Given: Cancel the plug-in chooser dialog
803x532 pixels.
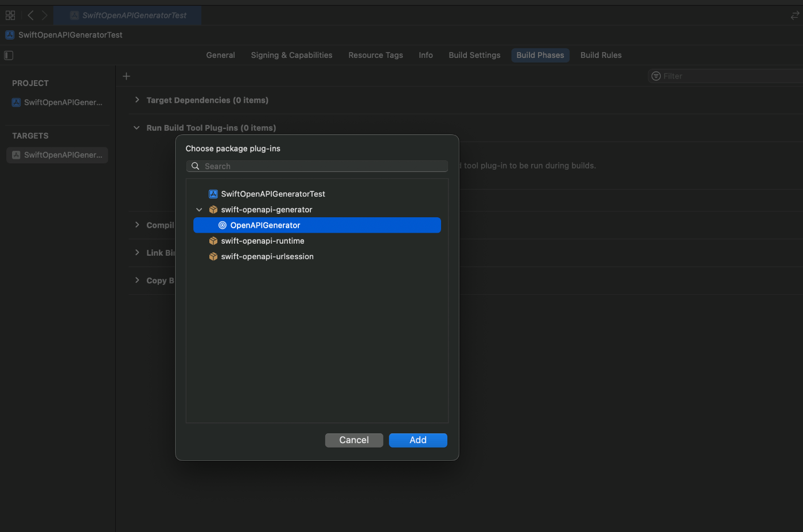Looking at the screenshot, I should (x=354, y=440).
